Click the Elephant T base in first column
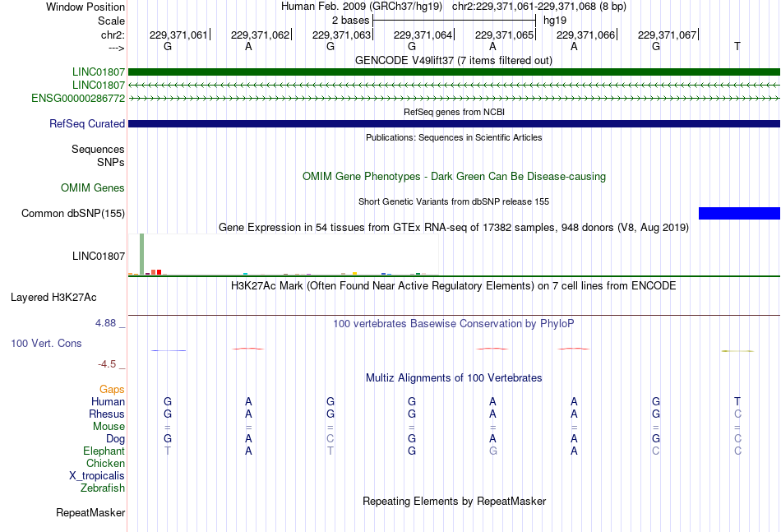781x532 pixels. click(x=168, y=451)
